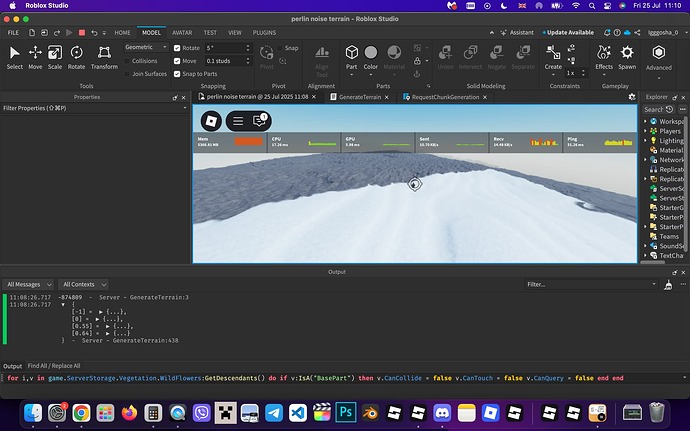Image resolution: width=690 pixels, height=431 pixels.
Task: Pick the Scale tool
Action: 55,57
